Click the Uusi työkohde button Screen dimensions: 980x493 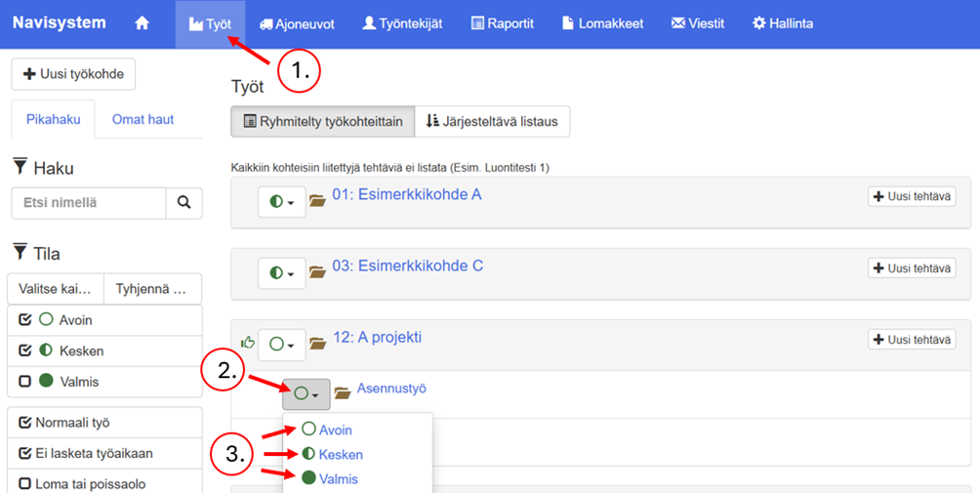(73, 74)
